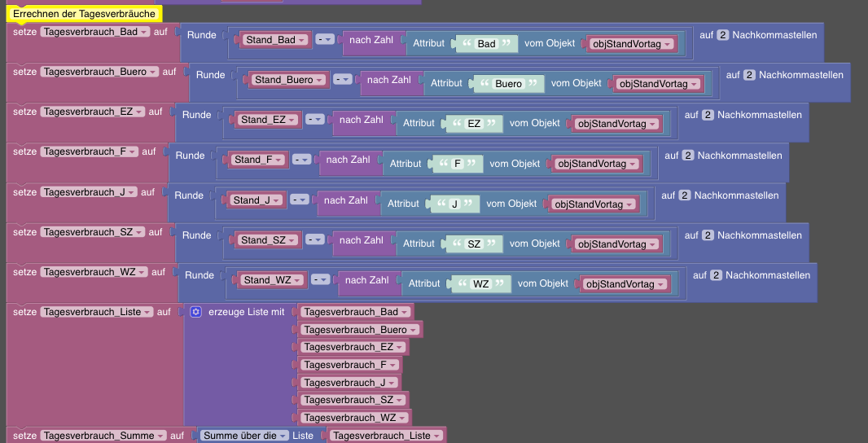Screen dimensions: 868x443
Task: Open Tagesverbrauch_F dropdown in list items
Action: click(x=350, y=365)
